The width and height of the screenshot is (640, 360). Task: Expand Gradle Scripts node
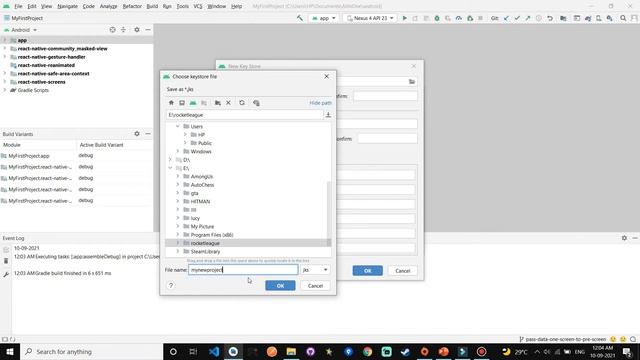point(5,90)
